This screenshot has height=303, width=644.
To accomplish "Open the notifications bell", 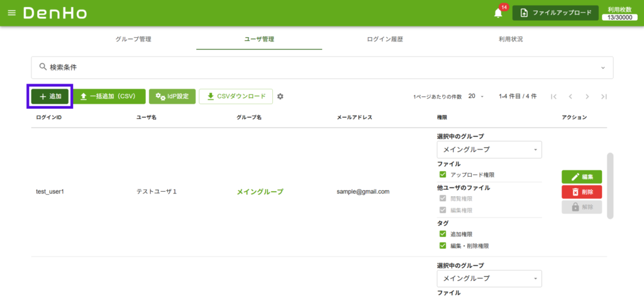I will (498, 13).
